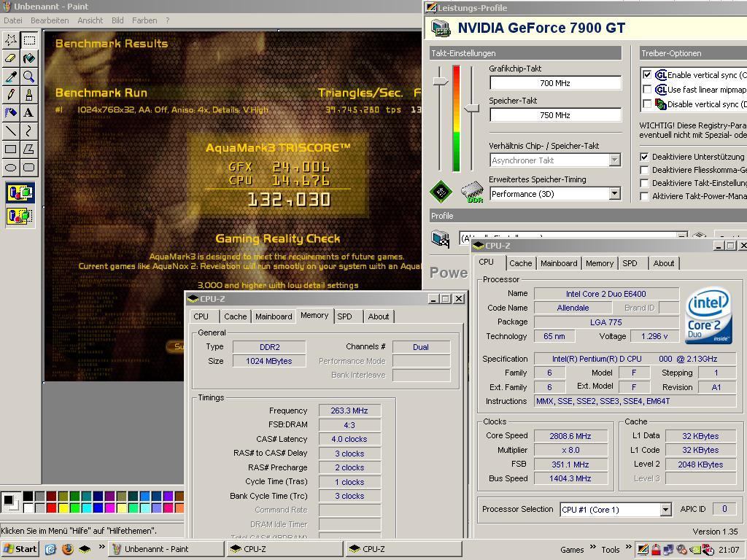Switch to SPD tab in front CPU-Z window
Viewport: 747px width, 560px height.
click(x=630, y=263)
